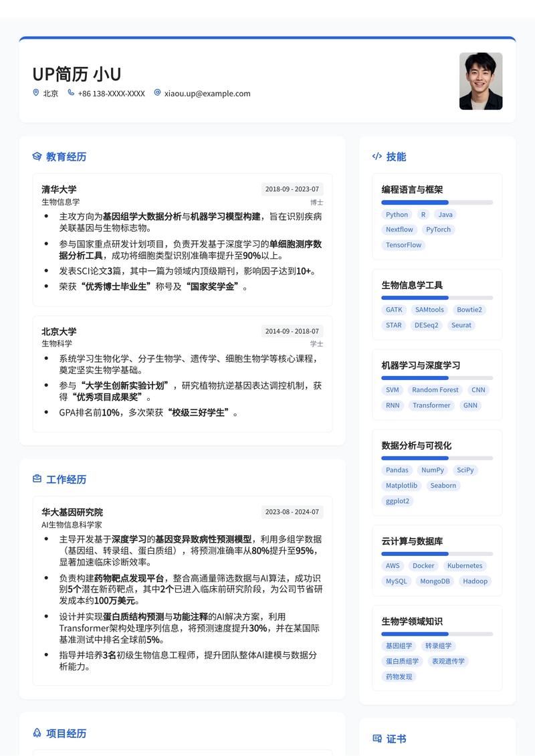
Task: Click the progress bar under 编程语言与框架
Action: (x=437, y=202)
